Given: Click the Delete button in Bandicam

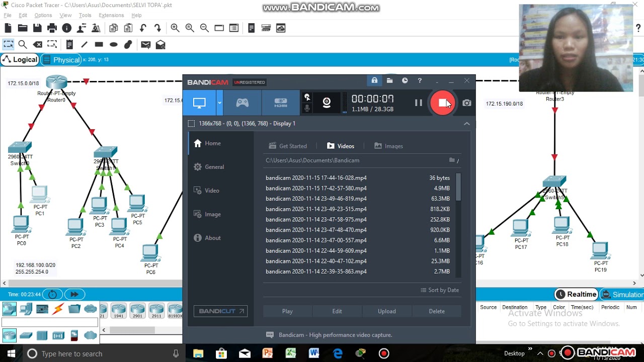Looking at the screenshot, I should [x=437, y=311].
